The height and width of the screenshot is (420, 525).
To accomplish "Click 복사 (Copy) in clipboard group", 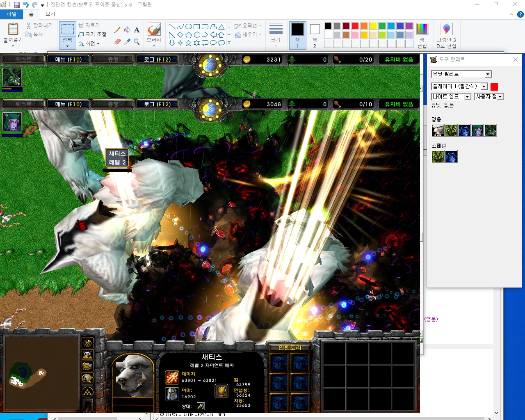I will [x=34, y=34].
